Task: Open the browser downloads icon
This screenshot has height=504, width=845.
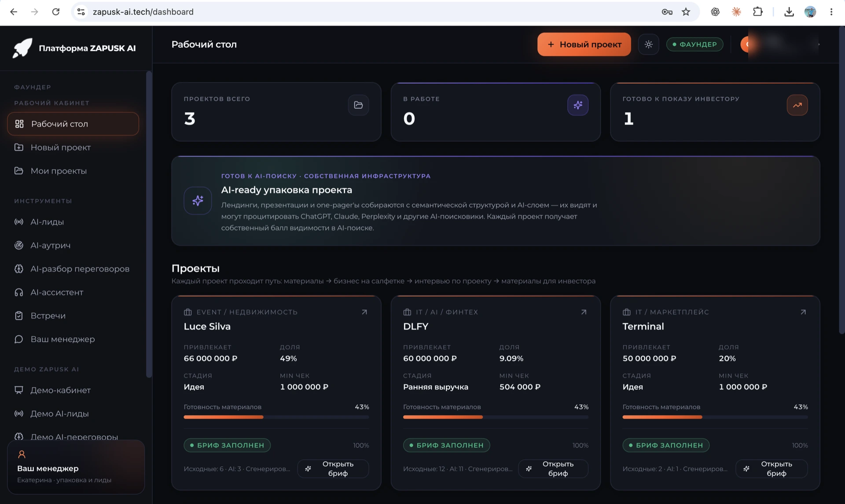Action: pos(789,12)
